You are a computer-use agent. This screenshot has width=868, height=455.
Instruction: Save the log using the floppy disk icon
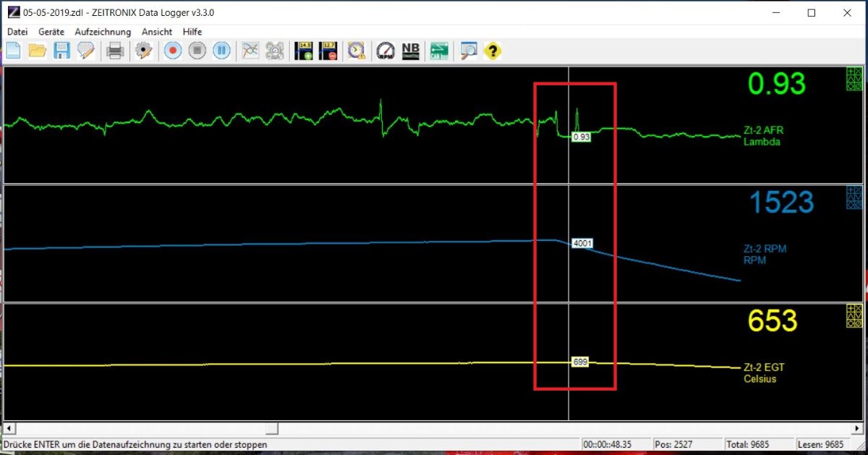pyautogui.click(x=61, y=51)
